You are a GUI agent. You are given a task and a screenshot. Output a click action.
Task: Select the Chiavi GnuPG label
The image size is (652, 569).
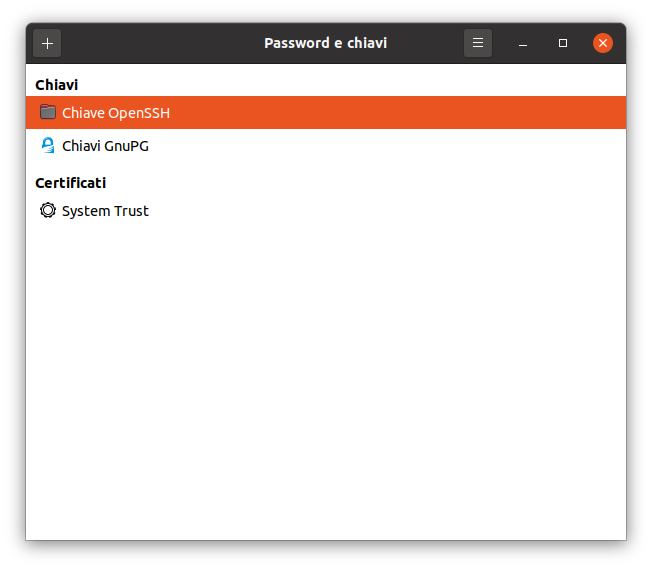[x=105, y=146]
